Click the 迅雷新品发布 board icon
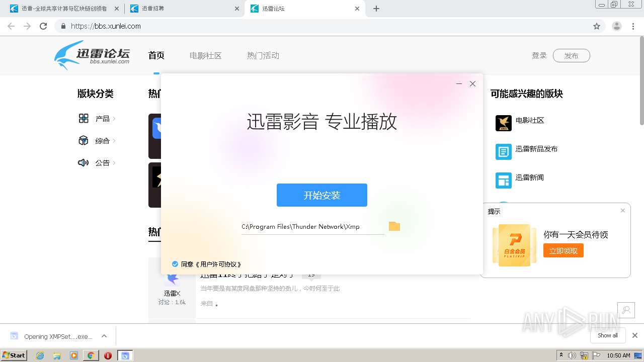This screenshot has width=644, height=362. 504,152
